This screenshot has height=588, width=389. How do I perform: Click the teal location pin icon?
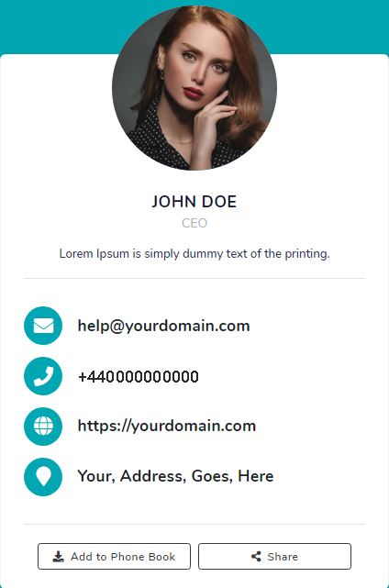(43, 477)
